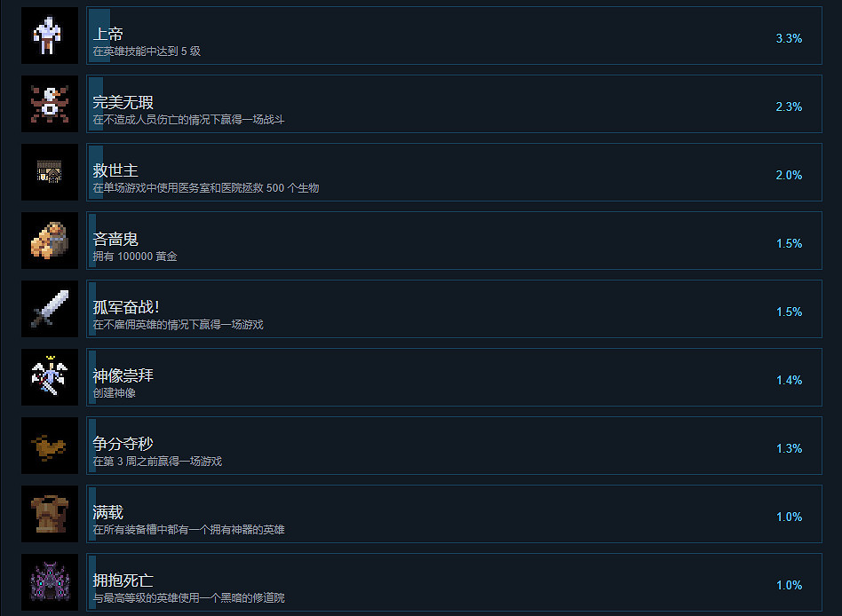Screen dimensions: 842x616
Task: Click the sword icon for 孤军奋战!
Action: [50, 309]
